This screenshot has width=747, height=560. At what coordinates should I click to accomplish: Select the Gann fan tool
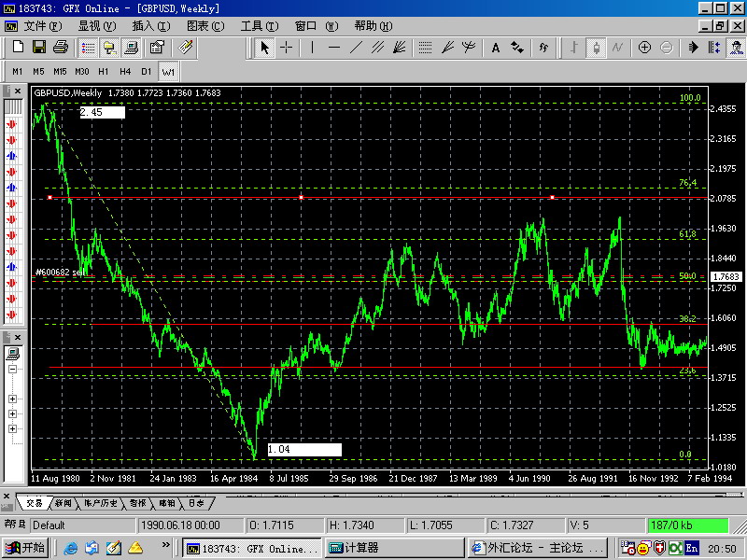400,48
